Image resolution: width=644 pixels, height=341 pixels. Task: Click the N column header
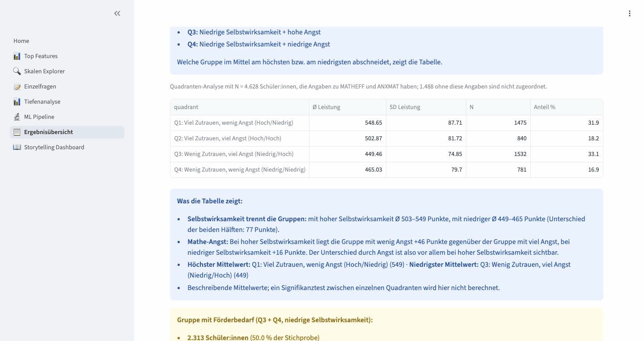498,107
